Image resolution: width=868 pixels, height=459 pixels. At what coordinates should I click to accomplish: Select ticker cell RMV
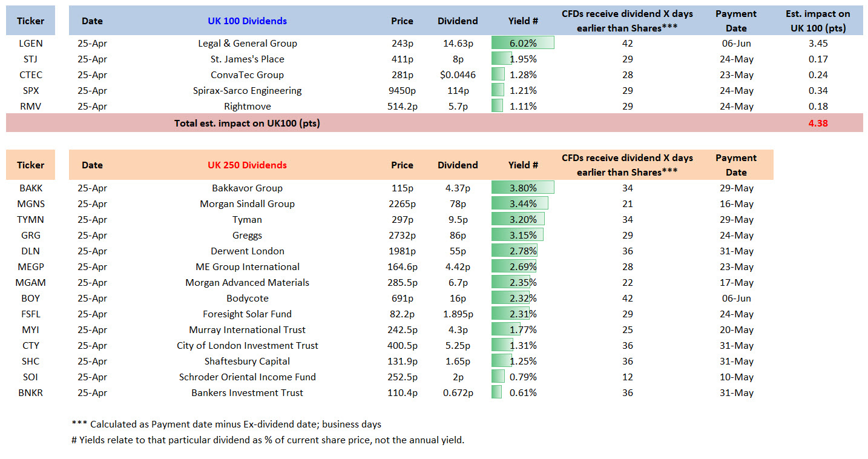click(30, 106)
